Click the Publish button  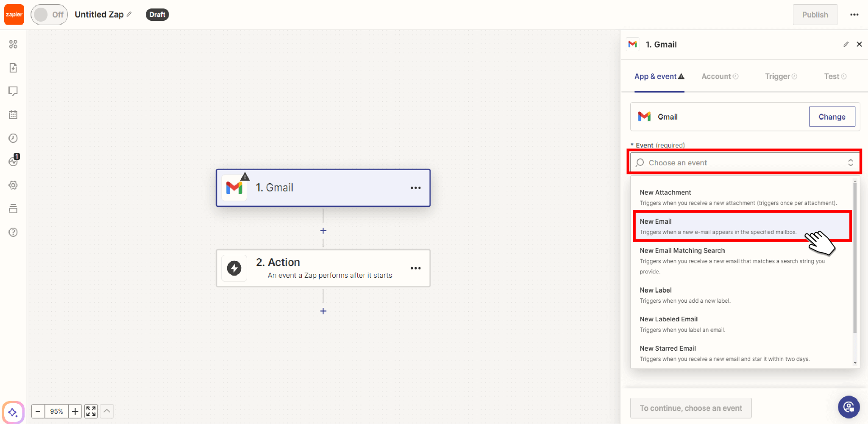(815, 15)
